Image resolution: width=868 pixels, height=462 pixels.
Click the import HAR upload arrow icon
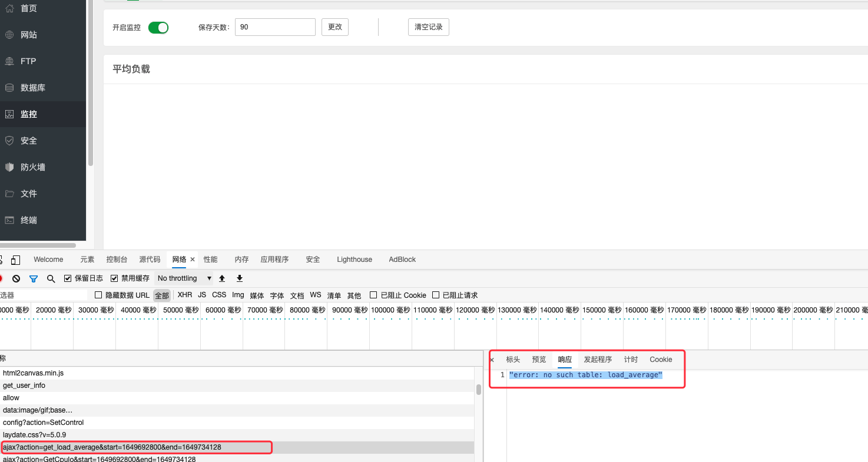(222, 278)
